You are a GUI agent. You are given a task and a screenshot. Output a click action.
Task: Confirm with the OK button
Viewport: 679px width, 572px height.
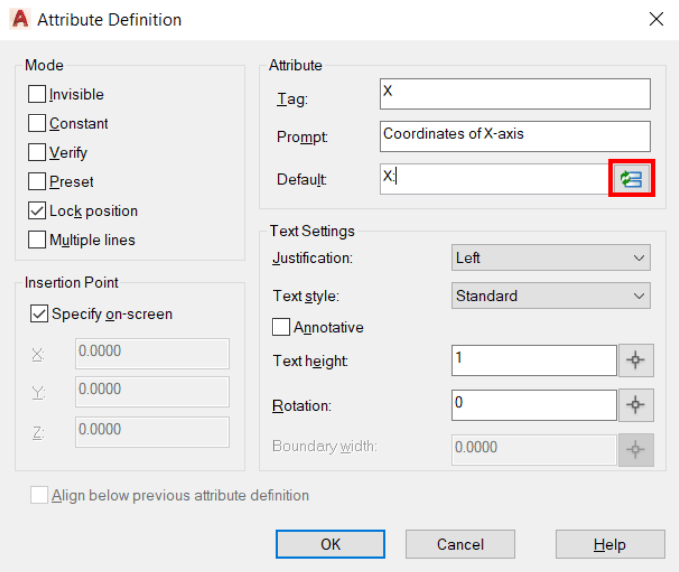click(x=330, y=544)
